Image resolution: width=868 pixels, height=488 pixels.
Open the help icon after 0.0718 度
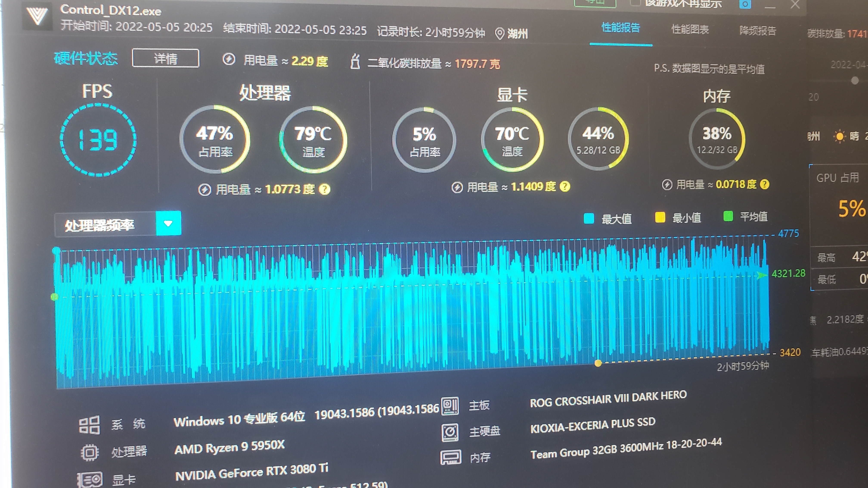[x=765, y=184]
